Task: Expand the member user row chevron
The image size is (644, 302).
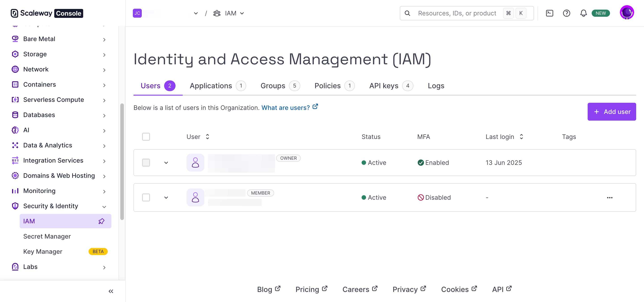Action: coord(166,198)
